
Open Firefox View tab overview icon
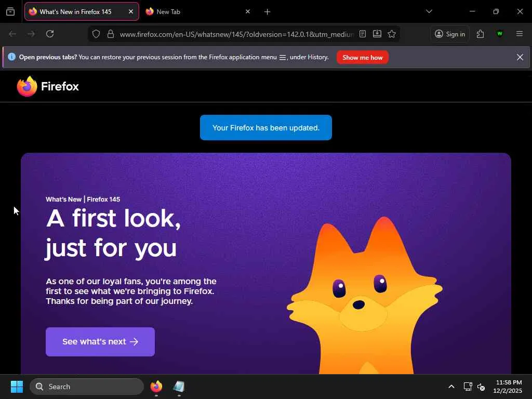coord(10,11)
